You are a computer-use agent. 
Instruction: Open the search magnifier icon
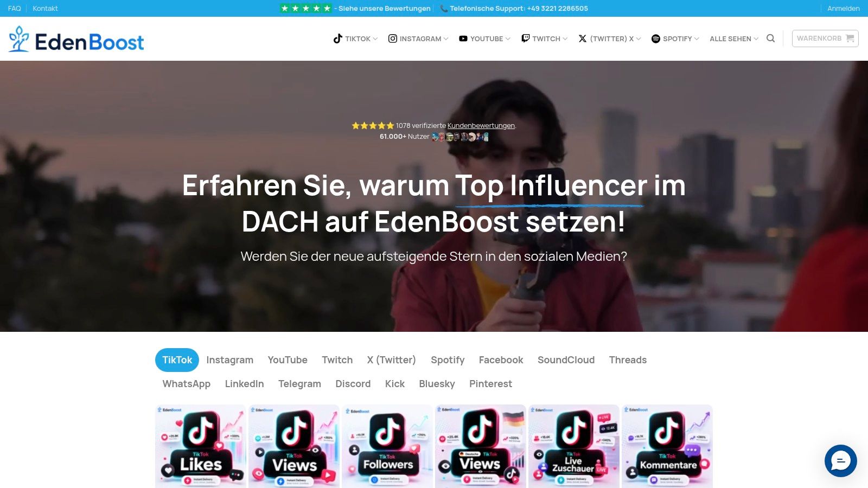point(770,38)
